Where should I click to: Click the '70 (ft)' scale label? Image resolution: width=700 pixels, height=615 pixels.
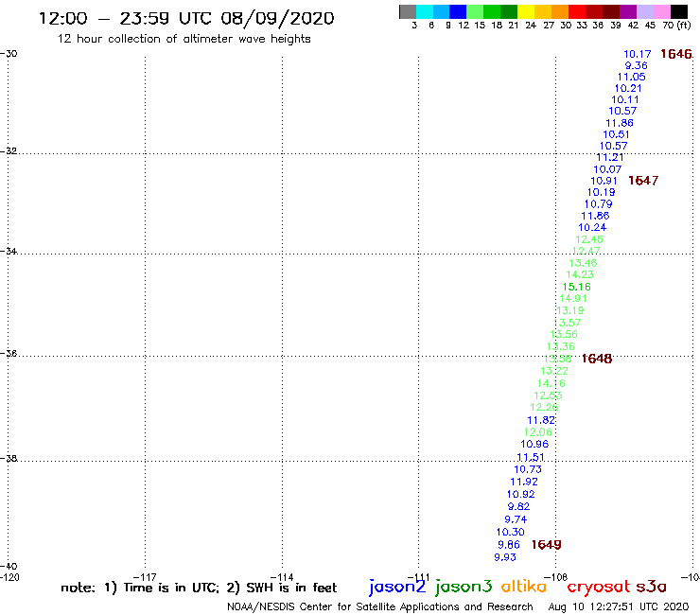pyautogui.click(x=676, y=26)
